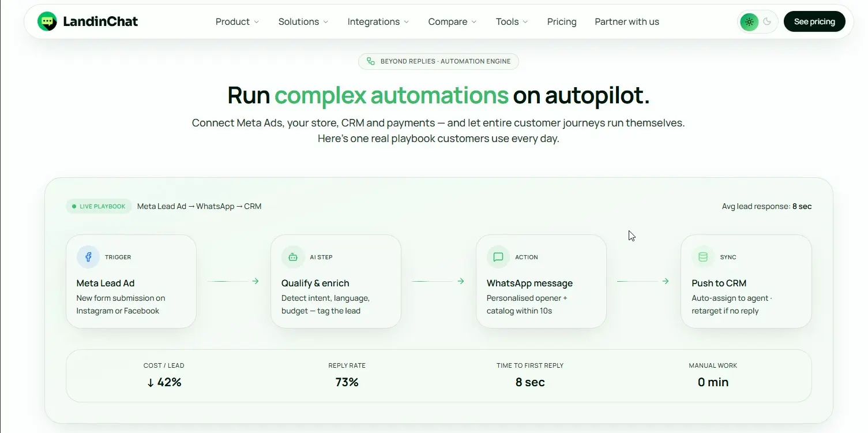Expand the Tools menu chevron
The width and height of the screenshot is (868, 433).
[x=525, y=22]
